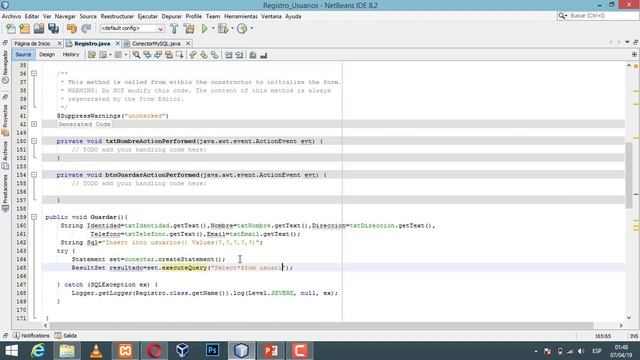
Task: Click the New File toolbar icon
Action: click(x=11, y=29)
